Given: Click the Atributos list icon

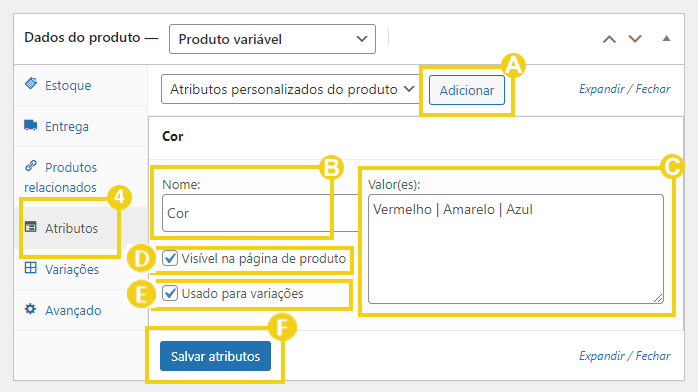Looking at the screenshot, I should pos(31,227).
